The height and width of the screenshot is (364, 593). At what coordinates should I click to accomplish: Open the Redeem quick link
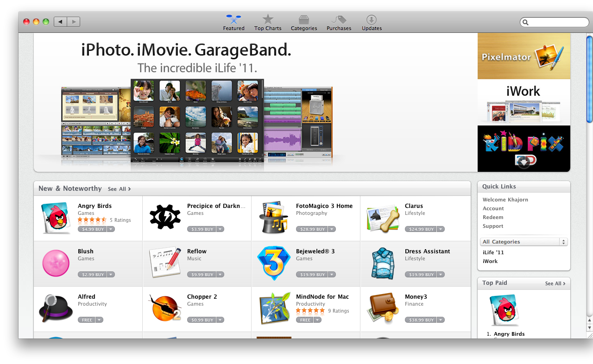tap(493, 217)
